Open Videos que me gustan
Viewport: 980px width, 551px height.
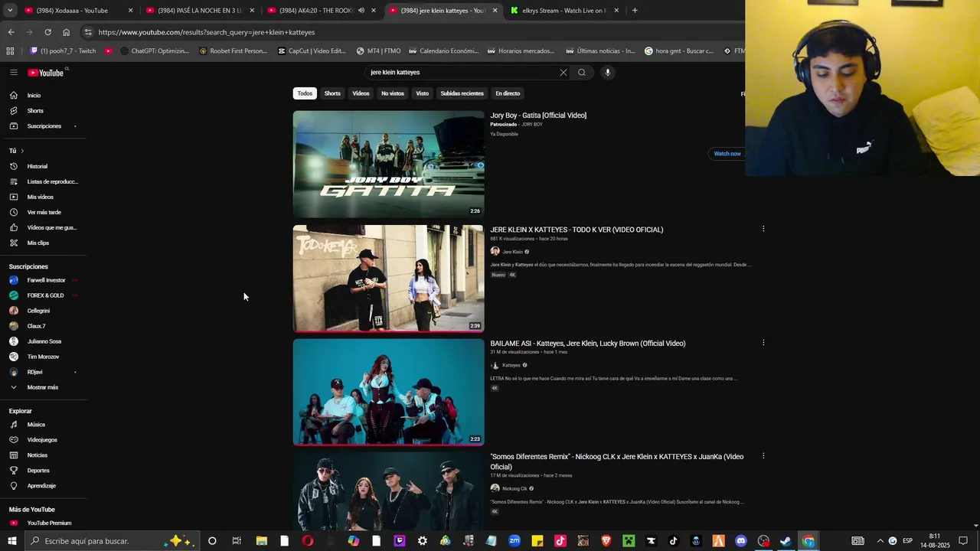coord(44,227)
